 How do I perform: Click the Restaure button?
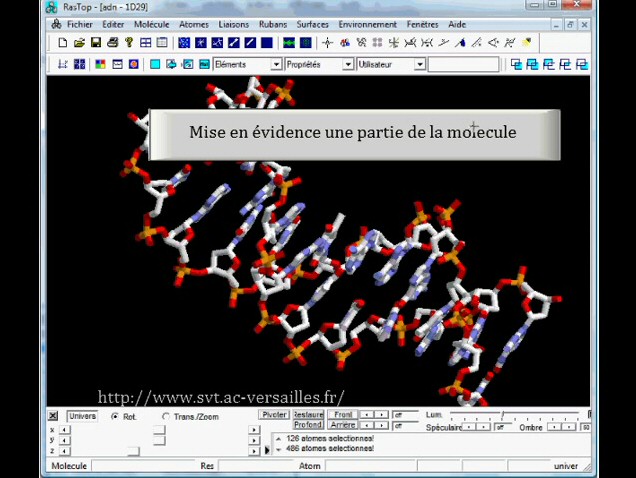pyautogui.click(x=308, y=414)
